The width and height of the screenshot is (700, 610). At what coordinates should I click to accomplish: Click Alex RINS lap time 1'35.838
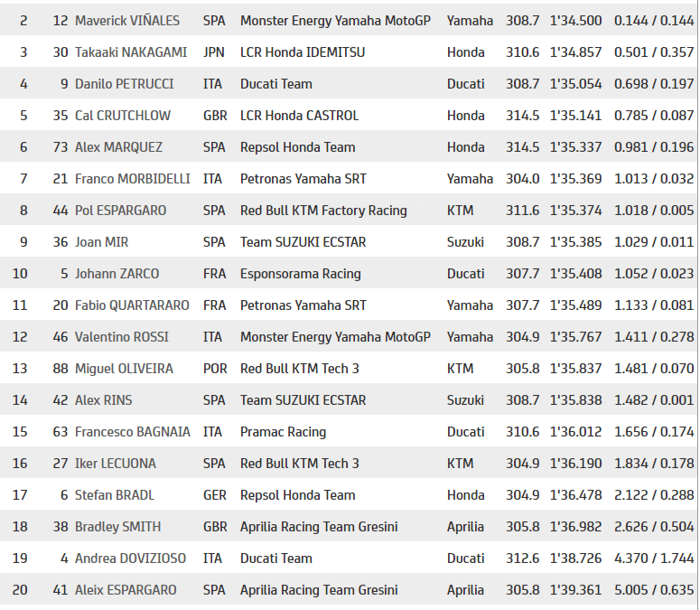pos(576,400)
